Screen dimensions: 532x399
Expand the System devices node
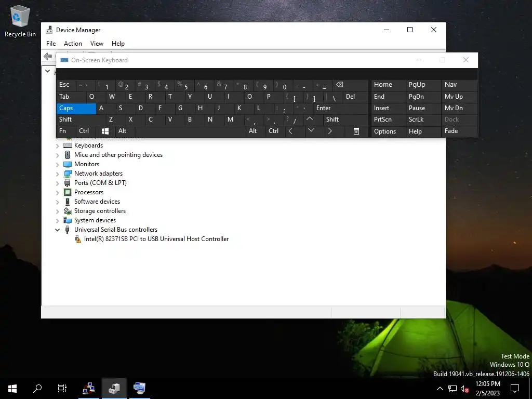tap(57, 220)
